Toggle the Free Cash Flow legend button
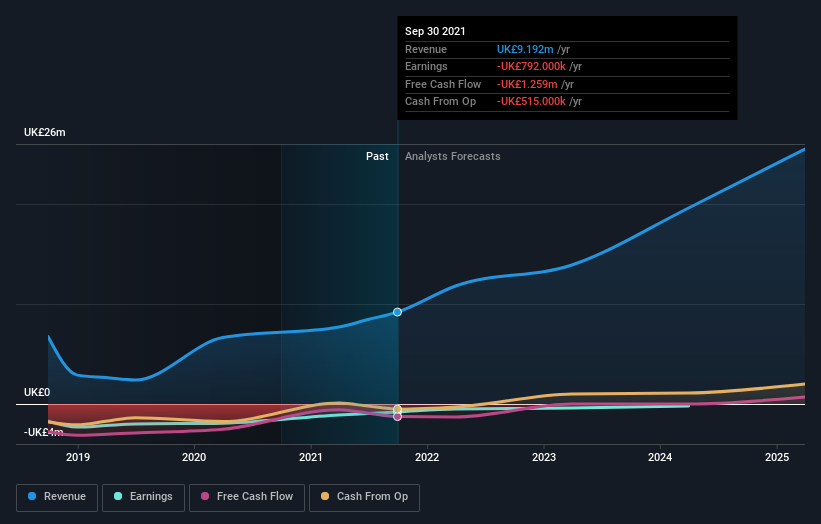 [247, 497]
